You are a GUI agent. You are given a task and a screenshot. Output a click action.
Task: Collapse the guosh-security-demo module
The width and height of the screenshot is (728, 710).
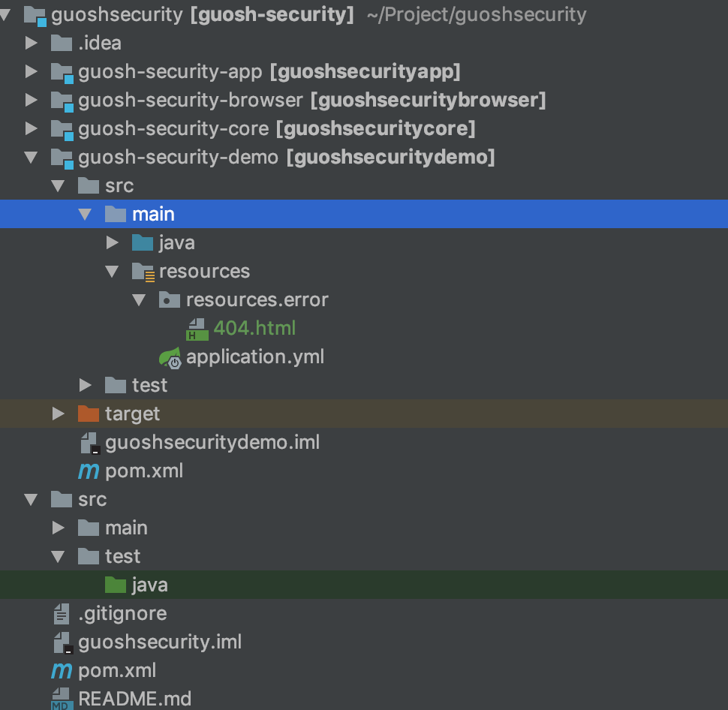pos(32,157)
